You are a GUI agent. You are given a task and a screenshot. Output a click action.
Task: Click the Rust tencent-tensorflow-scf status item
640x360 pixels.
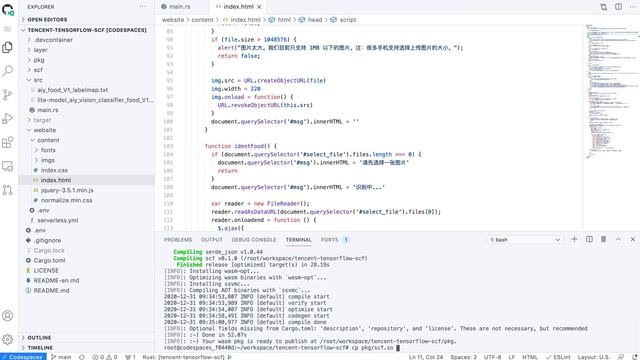tap(187, 357)
